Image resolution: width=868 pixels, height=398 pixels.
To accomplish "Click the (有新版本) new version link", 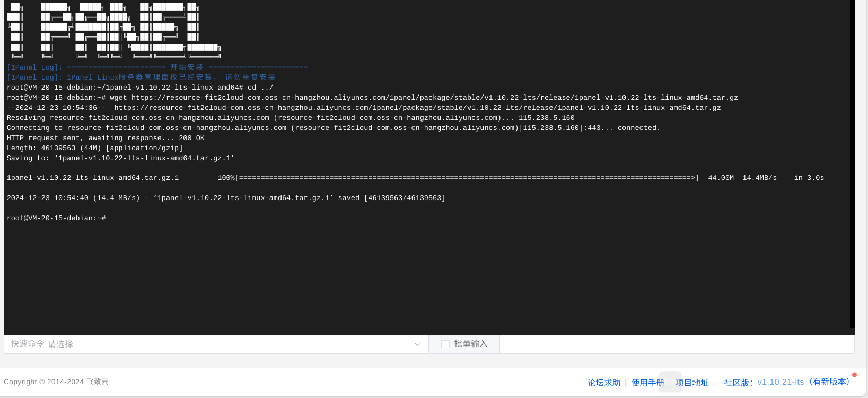I will pyautogui.click(x=829, y=382).
